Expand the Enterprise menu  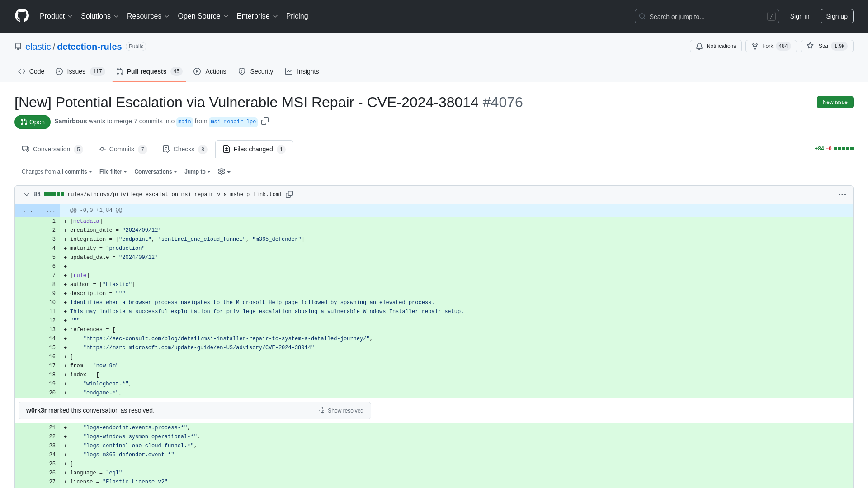pos(257,16)
